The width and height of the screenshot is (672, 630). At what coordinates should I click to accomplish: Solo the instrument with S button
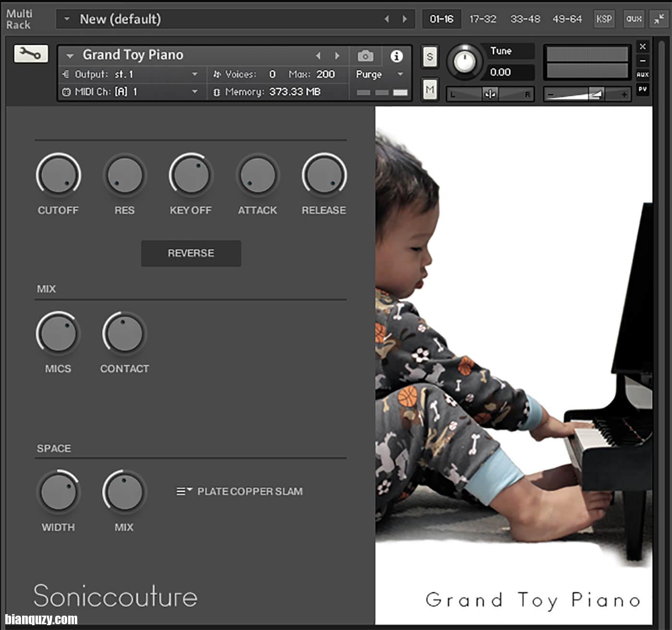coord(430,57)
